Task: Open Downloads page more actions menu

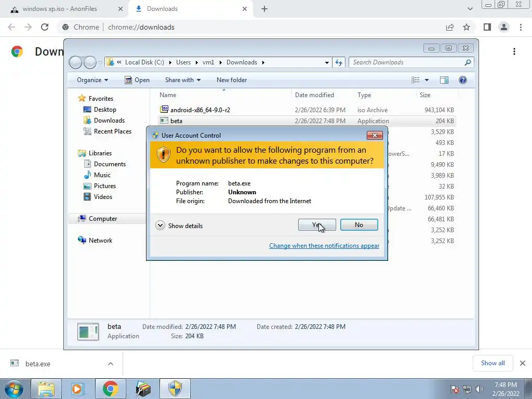Action: [x=514, y=51]
